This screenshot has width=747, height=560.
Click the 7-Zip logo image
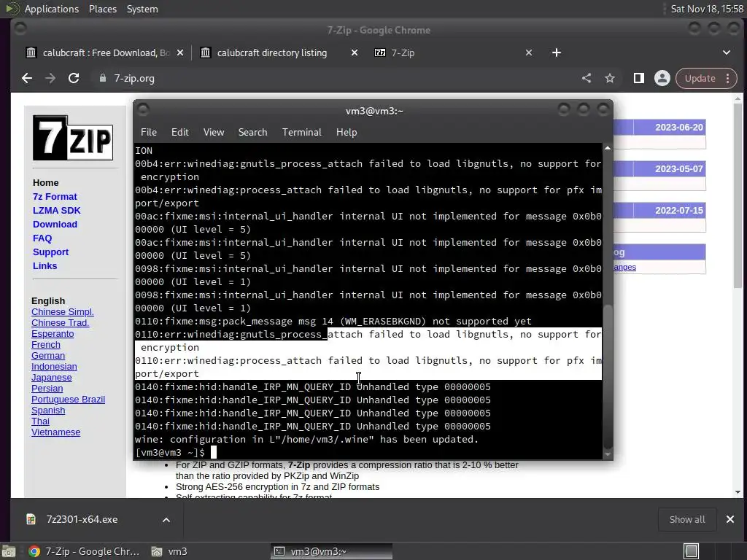[73, 138]
